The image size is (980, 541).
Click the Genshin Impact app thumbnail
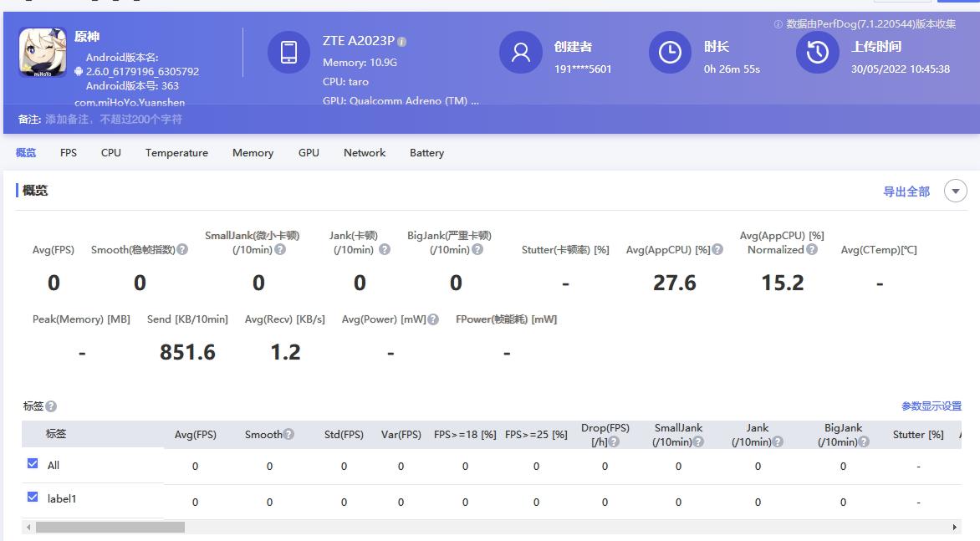43,52
